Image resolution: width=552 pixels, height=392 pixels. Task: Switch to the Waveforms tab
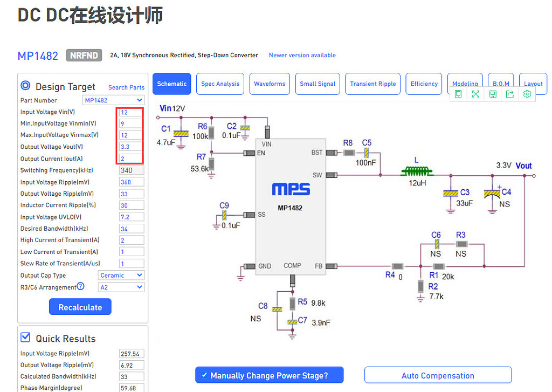[270, 84]
